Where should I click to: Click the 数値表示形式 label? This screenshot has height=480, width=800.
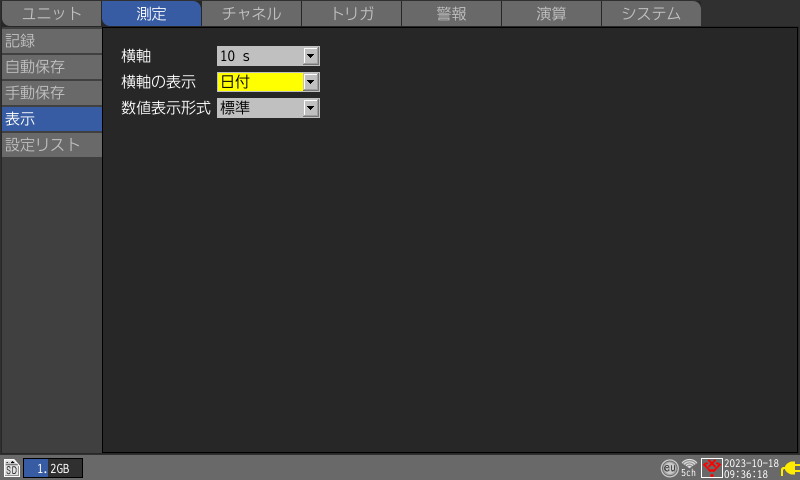pos(166,108)
